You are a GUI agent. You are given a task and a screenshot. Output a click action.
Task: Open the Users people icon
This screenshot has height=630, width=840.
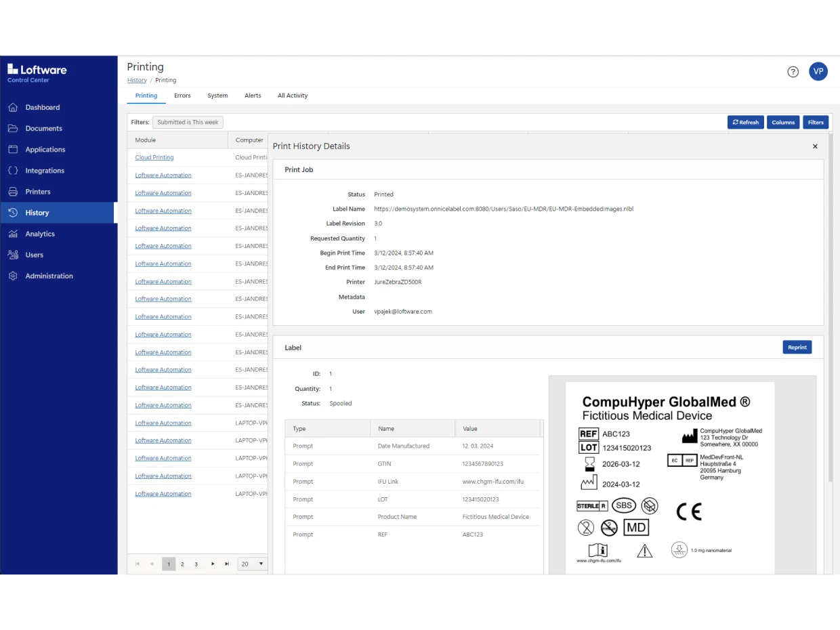(13, 255)
